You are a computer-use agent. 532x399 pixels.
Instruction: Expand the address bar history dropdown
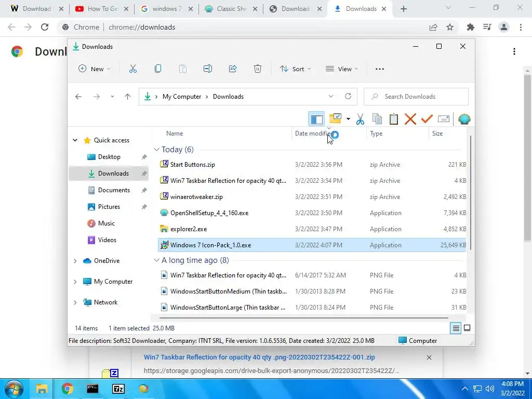[331, 96]
